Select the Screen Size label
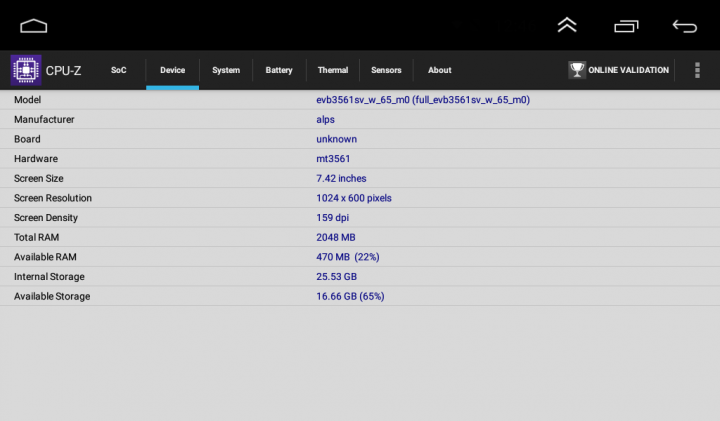 (x=39, y=179)
